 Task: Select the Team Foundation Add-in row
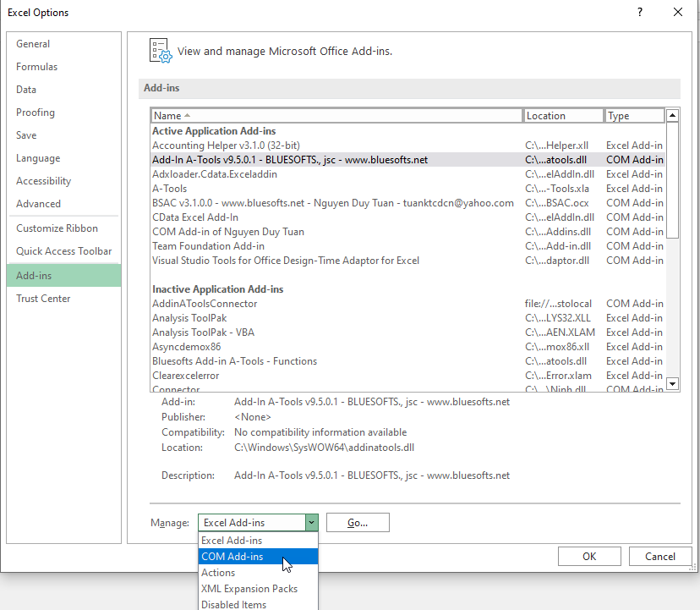pos(408,246)
